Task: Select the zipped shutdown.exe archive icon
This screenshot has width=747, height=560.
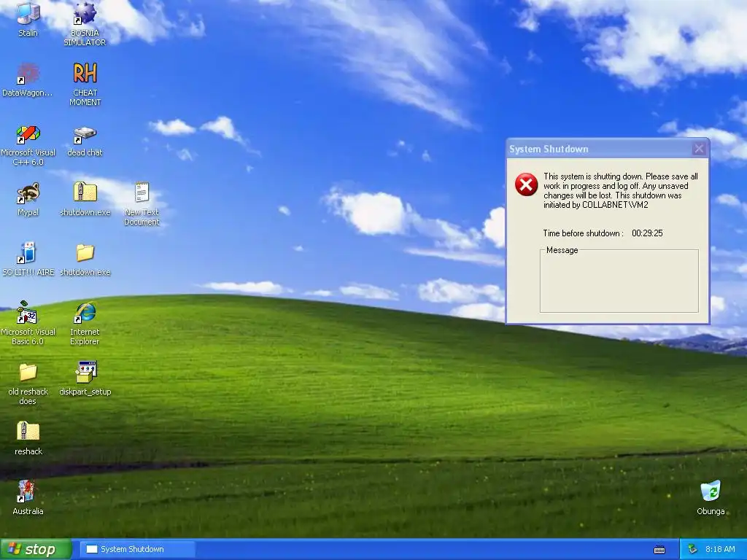Action: pos(85,199)
